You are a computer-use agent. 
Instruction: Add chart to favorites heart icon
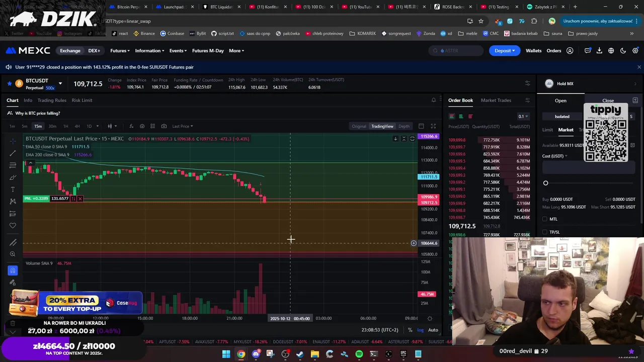coord(13,225)
